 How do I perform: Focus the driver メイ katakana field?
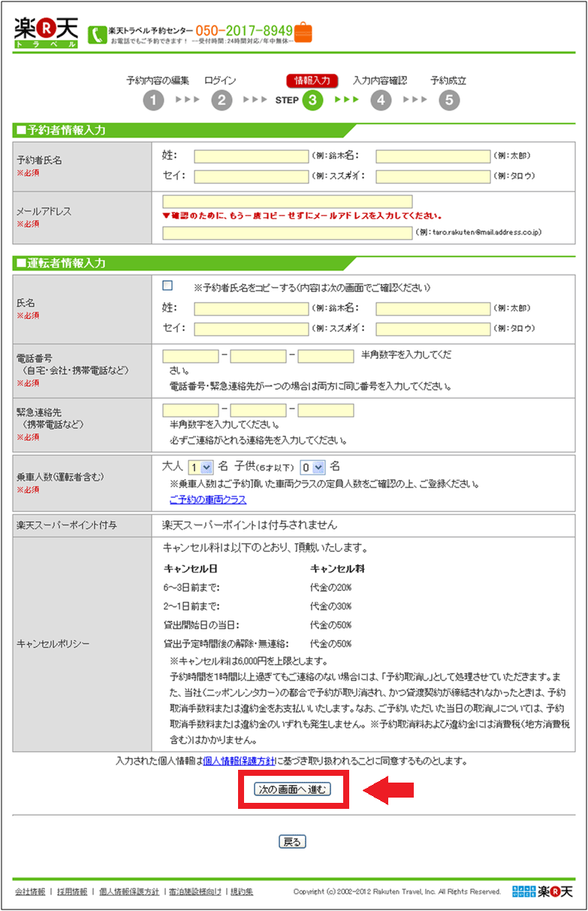click(x=433, y=328)
